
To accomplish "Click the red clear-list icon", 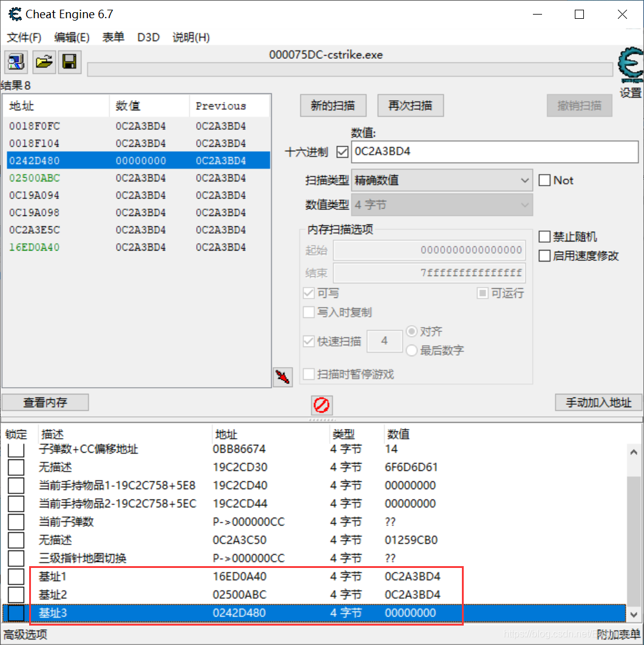I will click(x=321, y=405).
